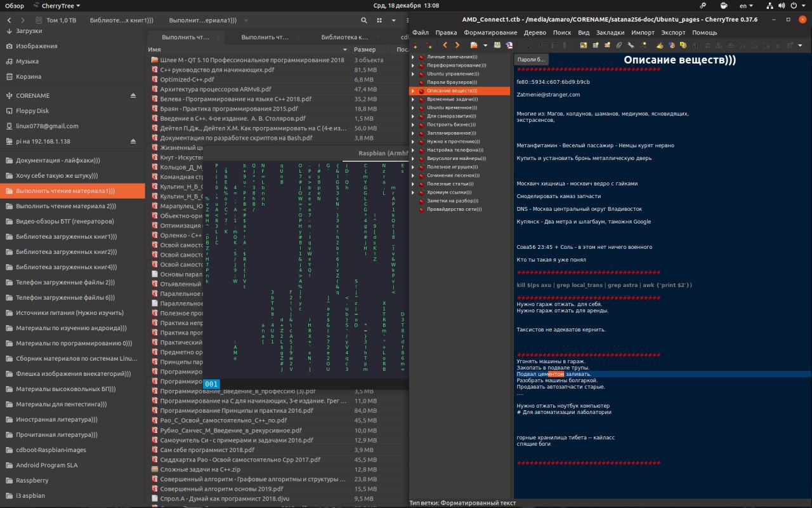Image resolution: width=812 pixels, height=508 pixels.
Task: Select Провайдерство сети))) tree node
Action: point(454,209)
